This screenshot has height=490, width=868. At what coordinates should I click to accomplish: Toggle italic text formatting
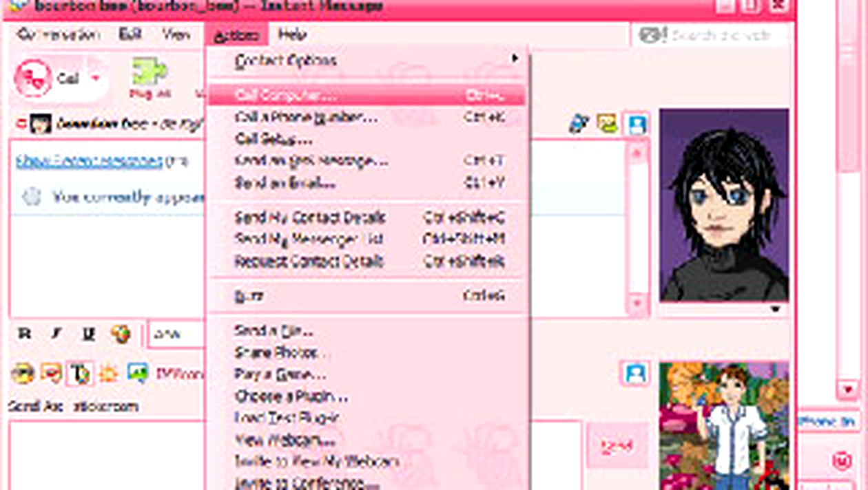pos(57,334)
